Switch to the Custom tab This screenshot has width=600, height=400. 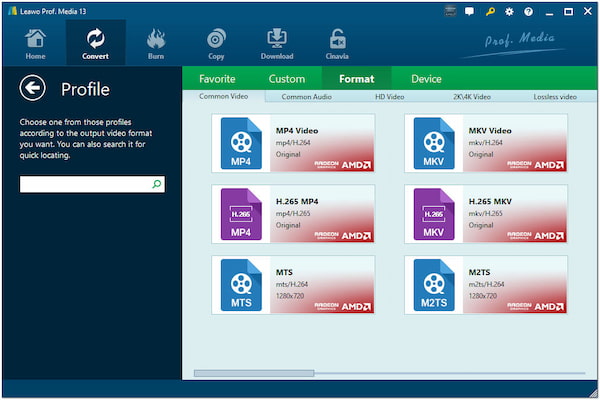[x=287, y=78]
